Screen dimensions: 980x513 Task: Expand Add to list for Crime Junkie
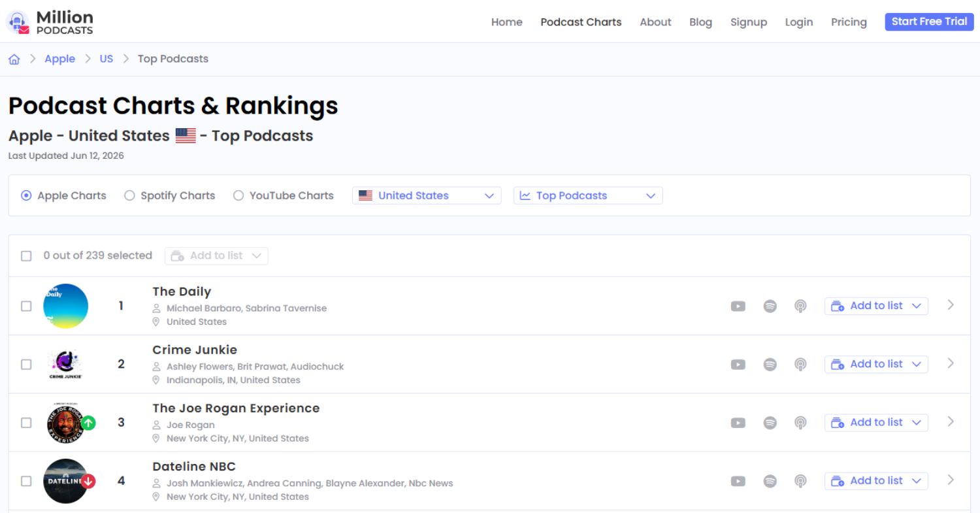[x=876, y=364]
